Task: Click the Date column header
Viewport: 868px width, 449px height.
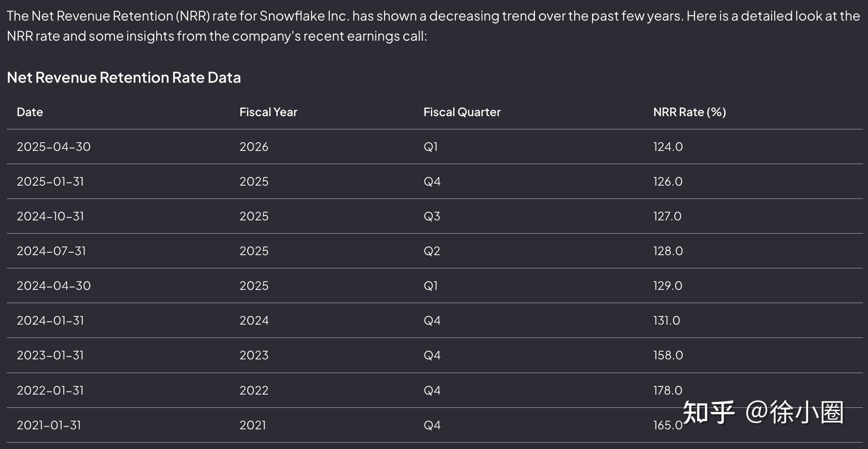Action: point(30,112)
